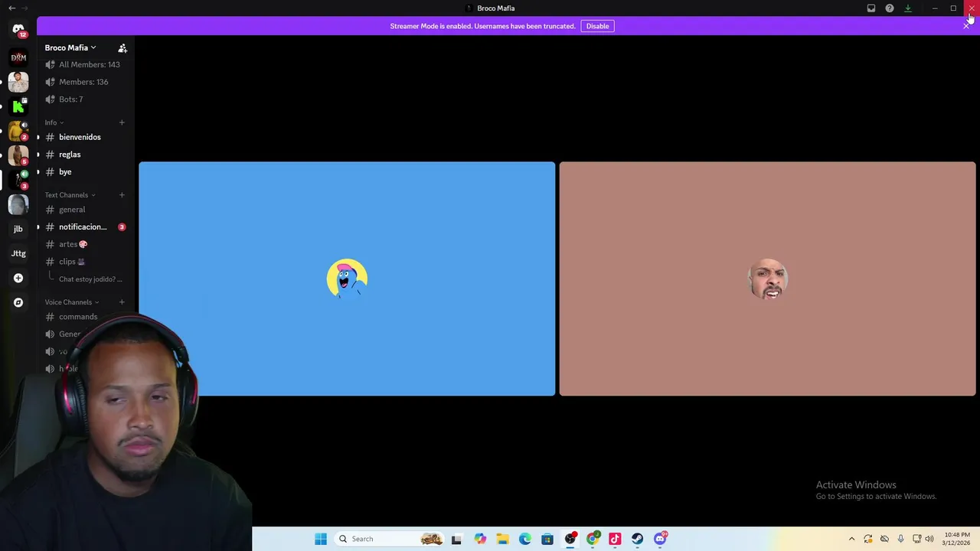
Task: Open the jlb server
Action: [18, 229]
